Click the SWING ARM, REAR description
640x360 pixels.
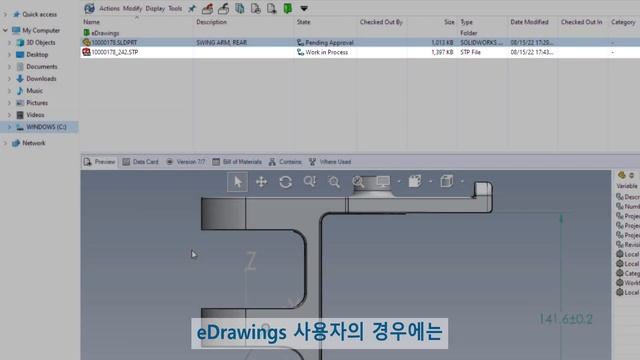pos(222,42)
